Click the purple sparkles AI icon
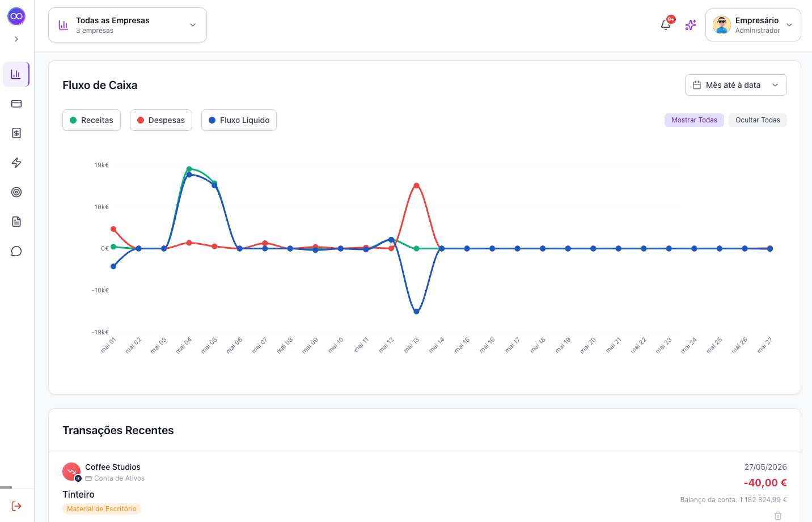Image resolution: width=812 pixels, height=522 pixels. [691, 25]
